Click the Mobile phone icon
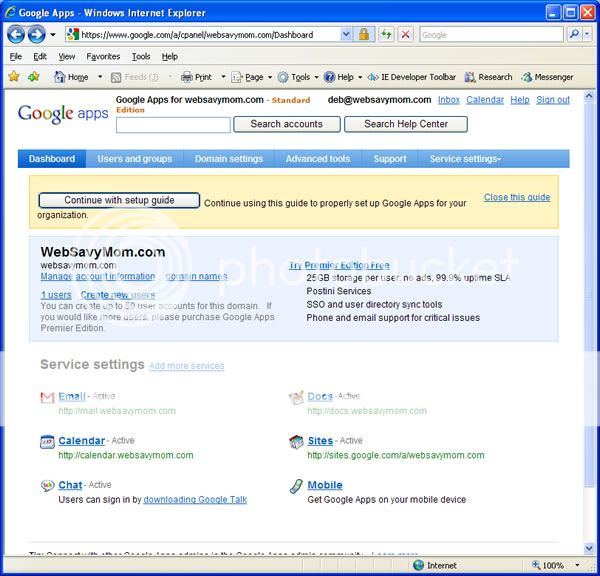Screen dimensions: 600x576 point(296,486)
